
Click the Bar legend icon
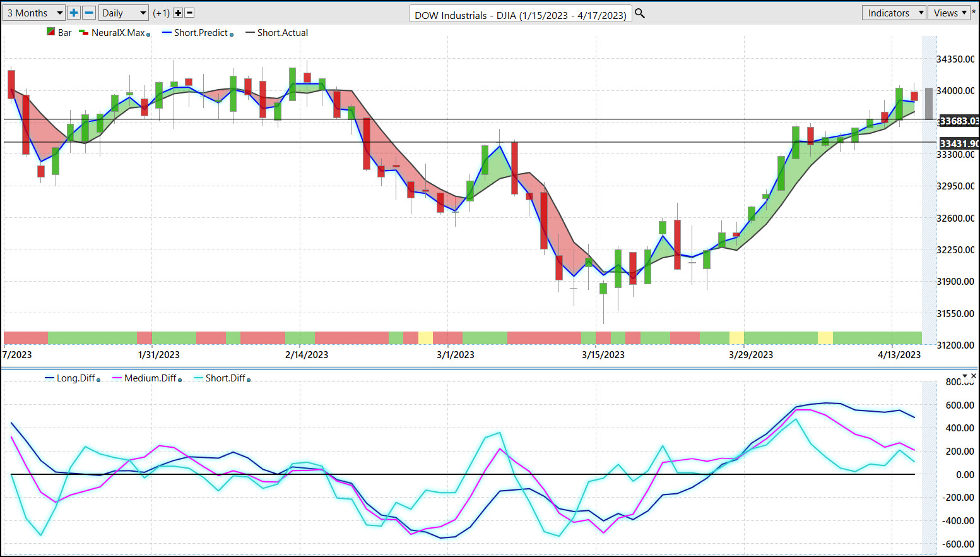pos(50,32)
